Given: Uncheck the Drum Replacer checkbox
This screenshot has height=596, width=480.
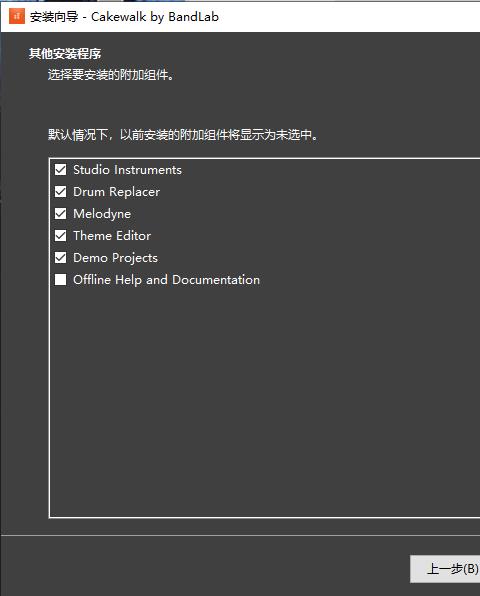Looking at the screenshot, I should [60, 192].
